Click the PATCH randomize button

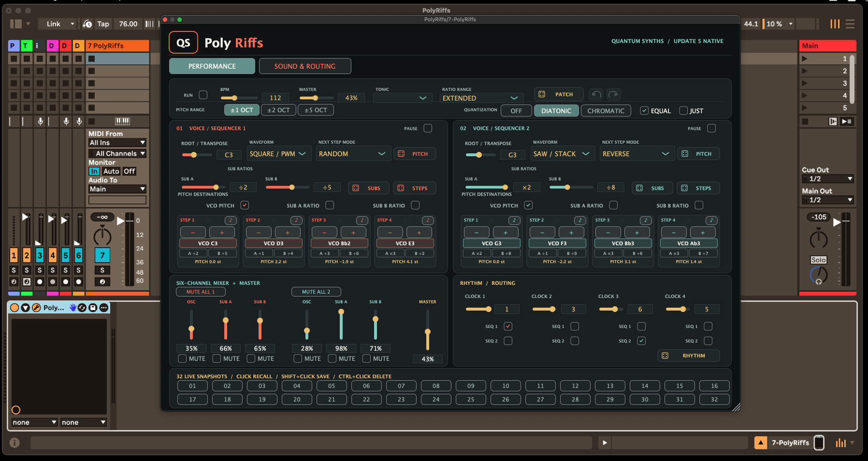pyautogui.click(x=558, y=94)
